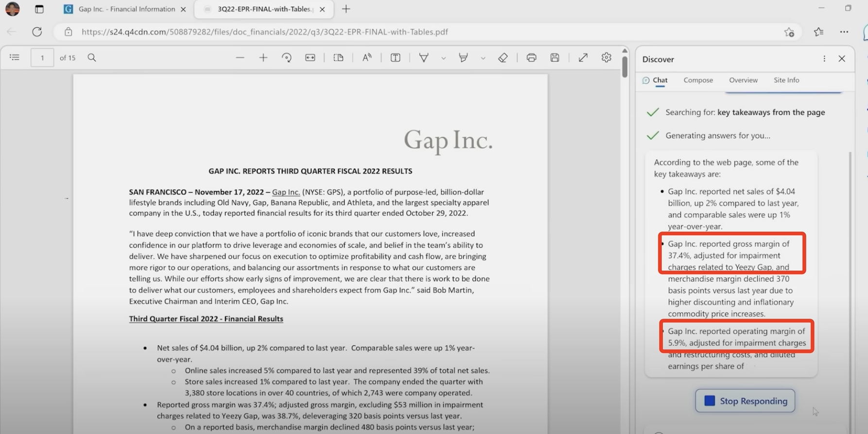
Task: Expand the Draw tool options dropdown
Action: [443, 58]
